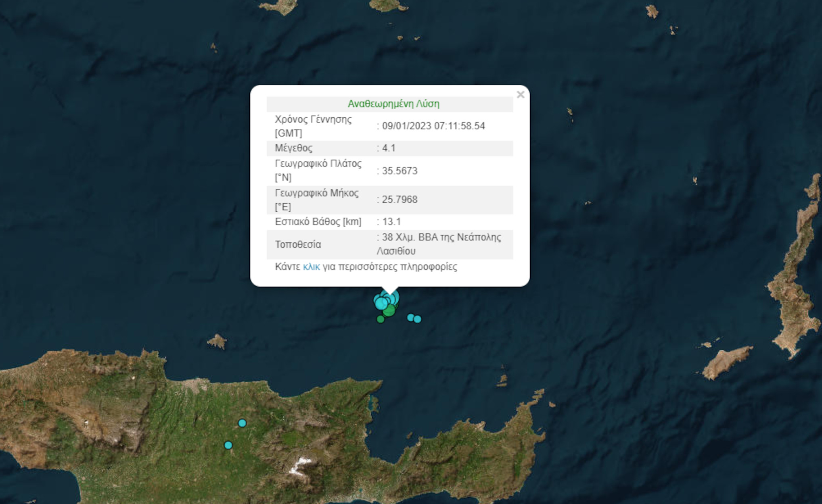
Task: Click the small lone green earthquake marker
Action: (380, 319)
